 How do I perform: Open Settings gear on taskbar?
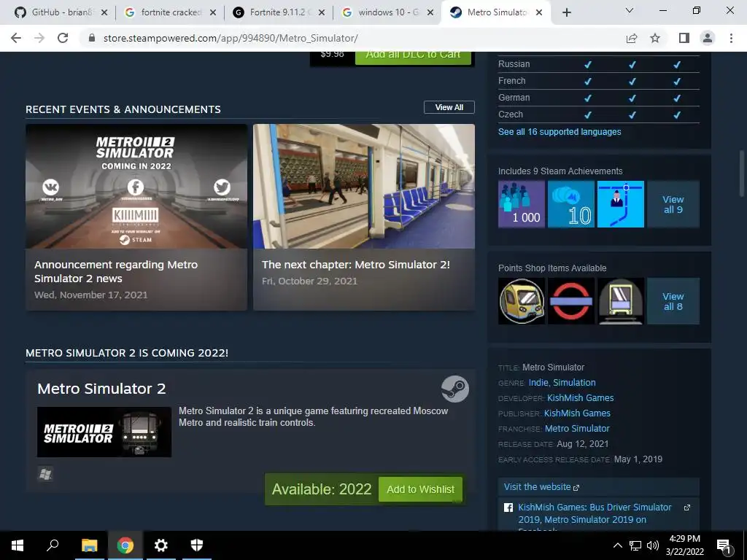161,545
